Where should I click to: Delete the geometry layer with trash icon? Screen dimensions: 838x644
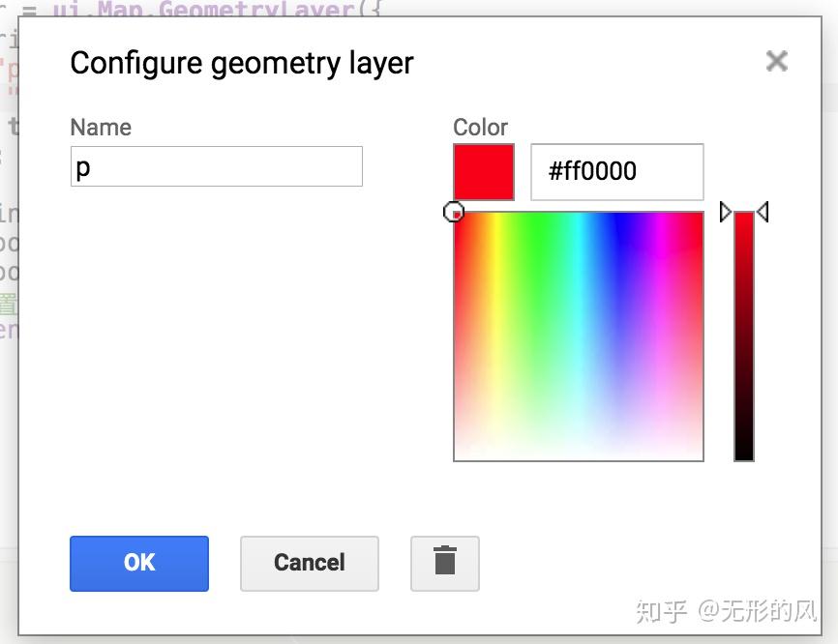pyautogui.click(x=445, y=563)
